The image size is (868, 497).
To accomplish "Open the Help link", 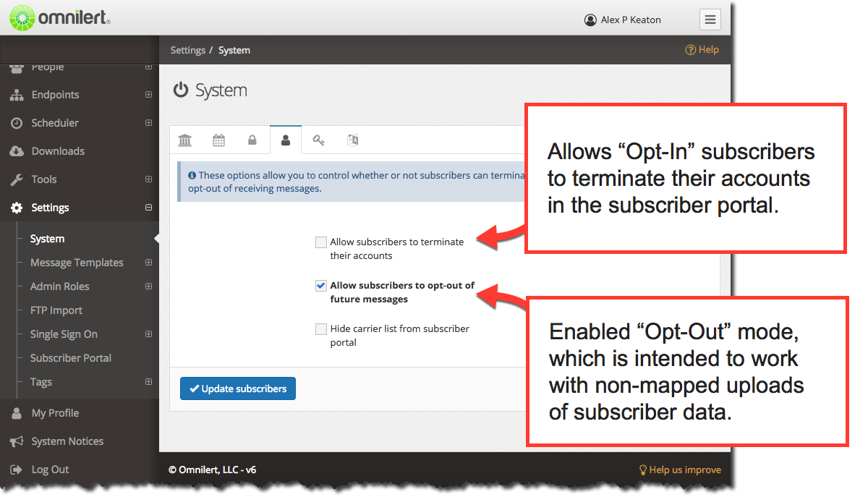I will (x=702, y=50).
